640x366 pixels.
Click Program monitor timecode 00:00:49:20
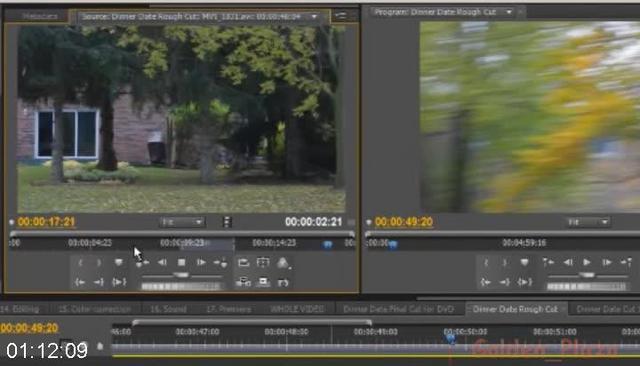click(x=404, y=222)
